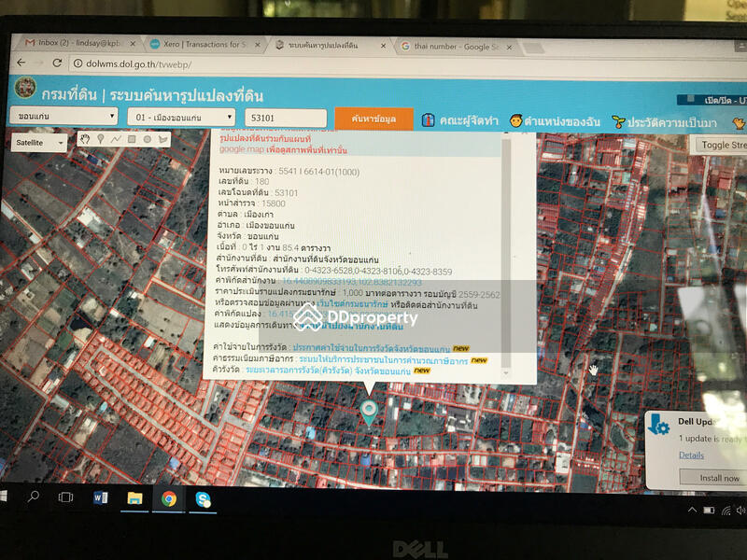Open Skype from the taskbar
This screenshot has width=747, height=560.
click(x=203, y=499)
